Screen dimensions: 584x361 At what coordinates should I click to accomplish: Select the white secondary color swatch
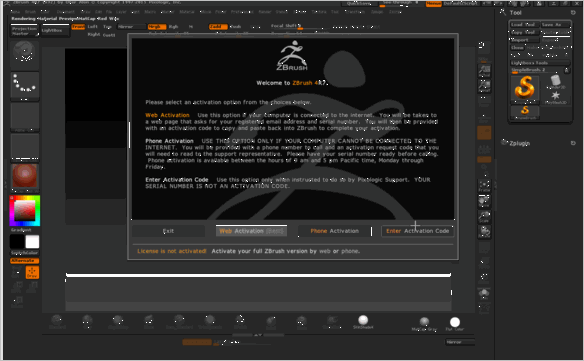tap(32, 242)
